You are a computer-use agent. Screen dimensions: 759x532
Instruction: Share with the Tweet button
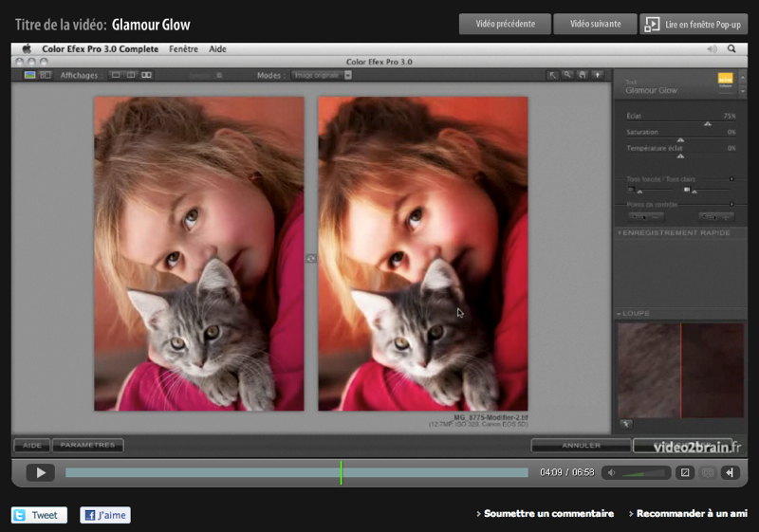[x=39, y=515]
